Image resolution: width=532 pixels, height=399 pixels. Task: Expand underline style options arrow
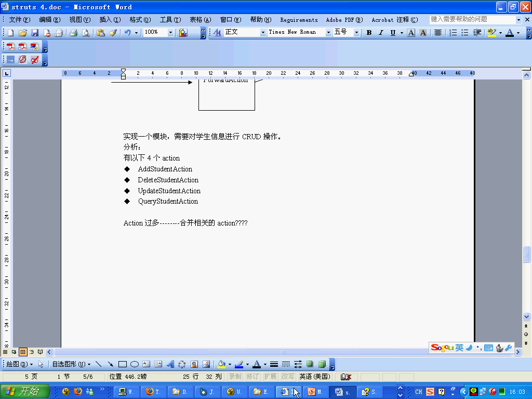[402, 33]
